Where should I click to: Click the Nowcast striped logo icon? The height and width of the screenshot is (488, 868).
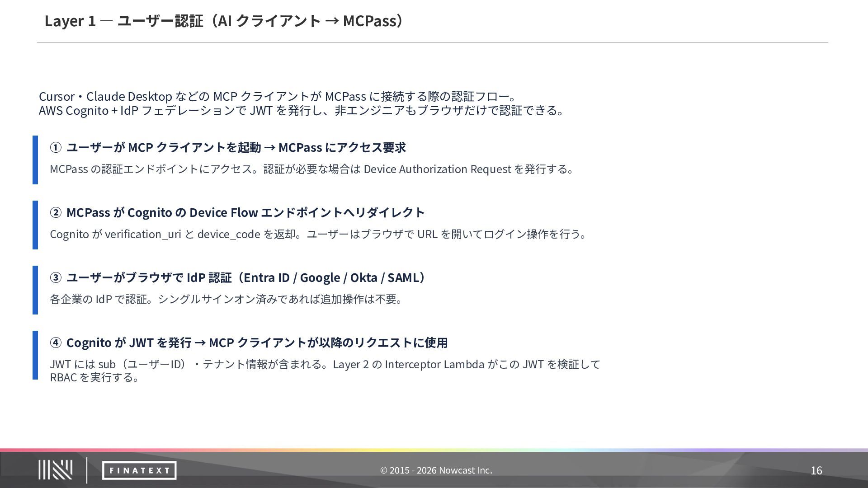(x=55, y=470)
